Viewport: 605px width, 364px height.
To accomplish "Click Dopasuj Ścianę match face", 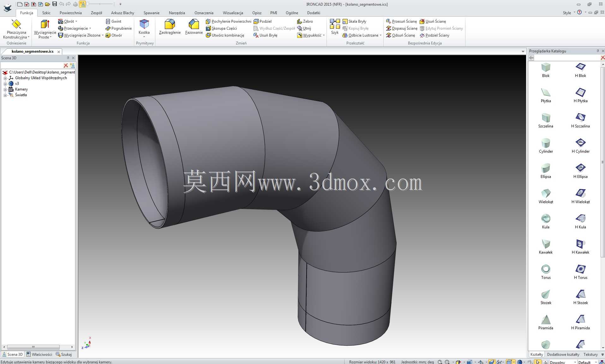I will [402, 28].
